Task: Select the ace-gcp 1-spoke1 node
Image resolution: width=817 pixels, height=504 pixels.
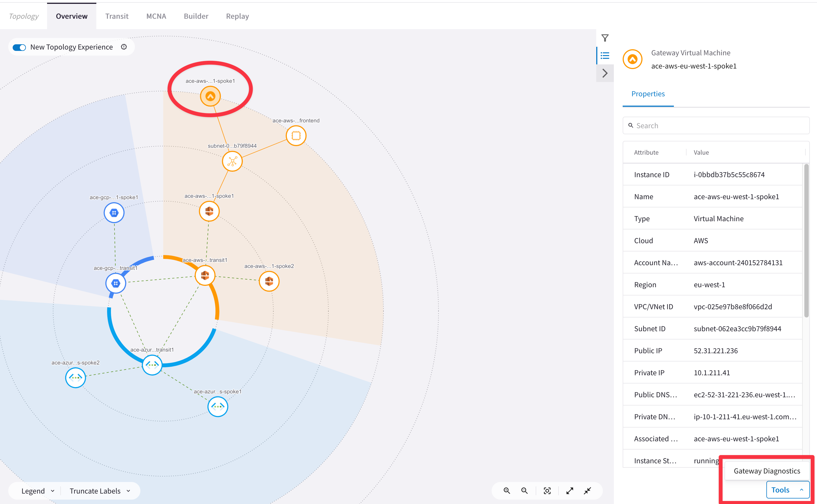Action: 114,213
